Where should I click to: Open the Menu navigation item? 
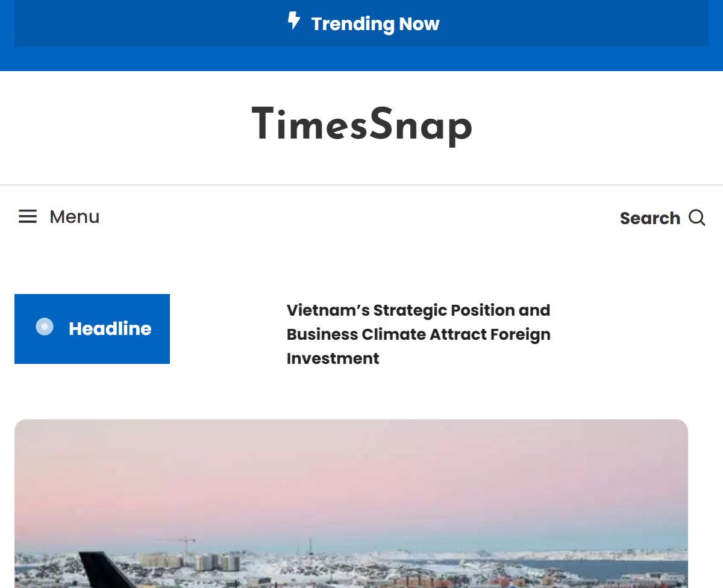coord(74,216)
